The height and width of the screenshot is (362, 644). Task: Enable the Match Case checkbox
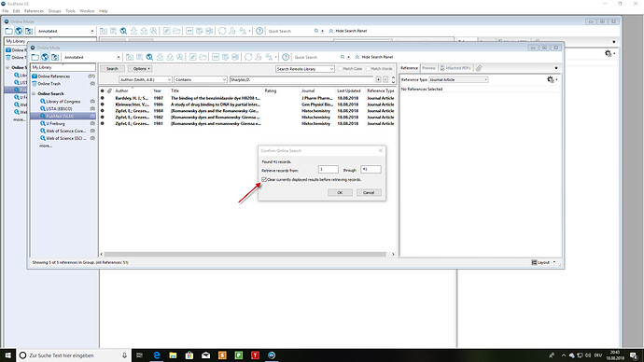[x=341, y=68]
